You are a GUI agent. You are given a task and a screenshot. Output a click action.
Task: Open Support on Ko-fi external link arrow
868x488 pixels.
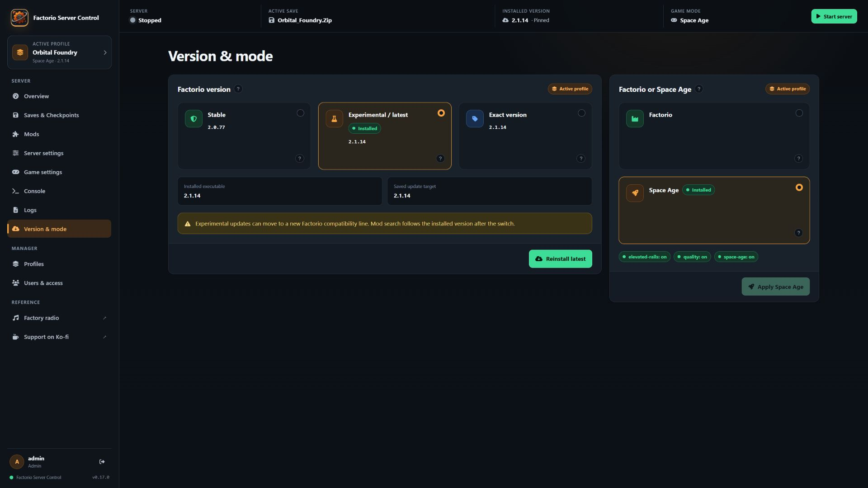point(105,337)
